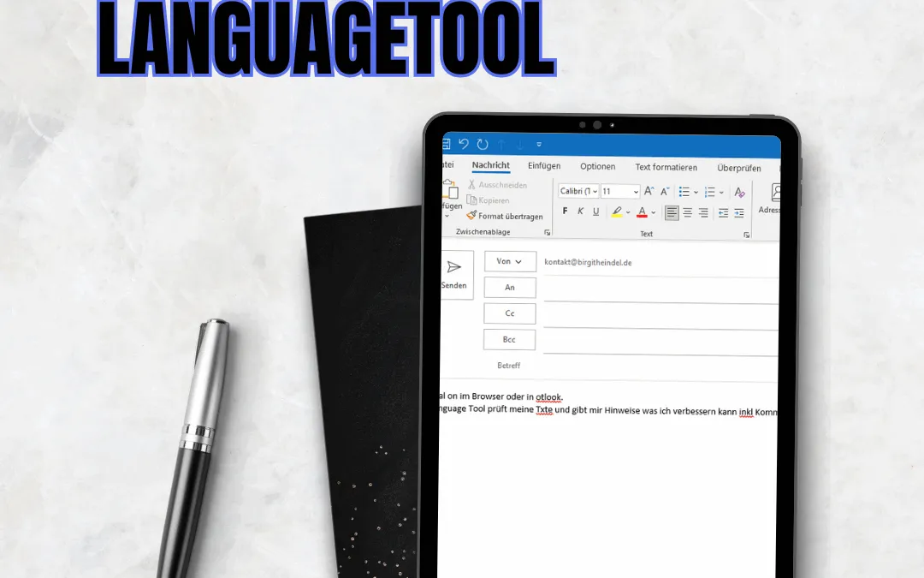Screen dimensions: 924x578
Task: Open the Überprüfen ribbon tab
Action: pyautogui.click(x=739, y=168)
